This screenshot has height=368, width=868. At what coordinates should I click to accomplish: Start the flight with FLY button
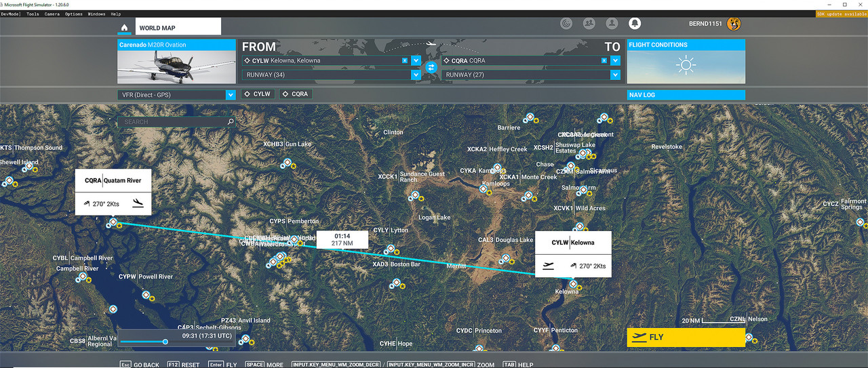click(x=686, y=338)
